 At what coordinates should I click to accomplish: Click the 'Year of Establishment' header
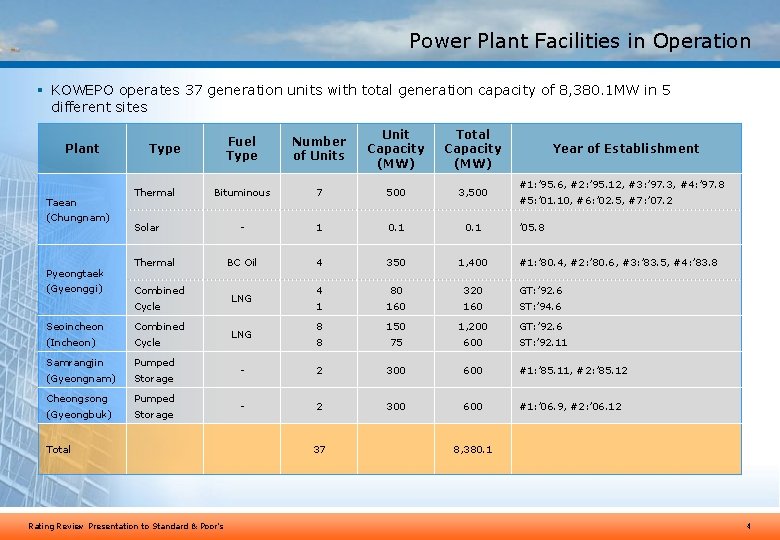click(x=626, y=148)
